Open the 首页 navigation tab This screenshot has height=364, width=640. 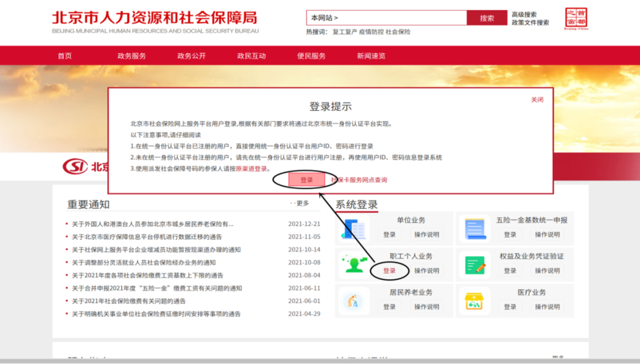point(65,56)
